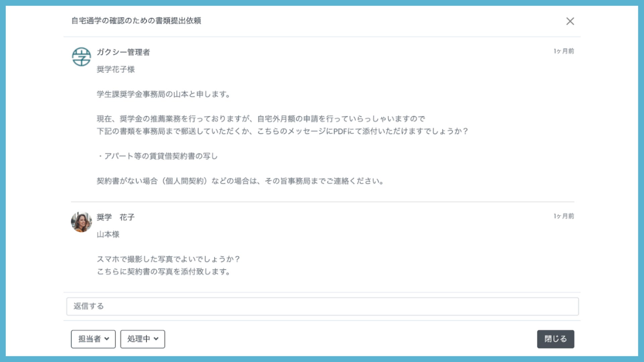Focus the 返信する reply input field
The height and width of the screenshot is (362, 644).
coord(322,306)
